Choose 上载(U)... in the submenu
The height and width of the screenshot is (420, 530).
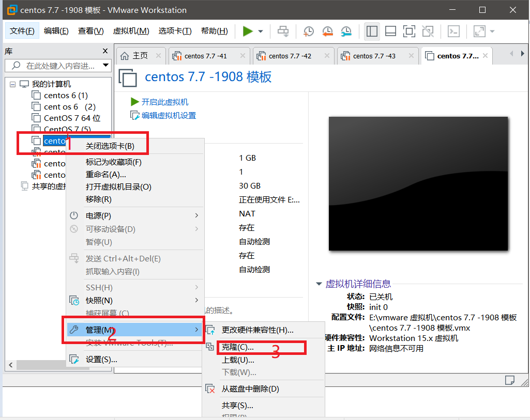[238, 360]
